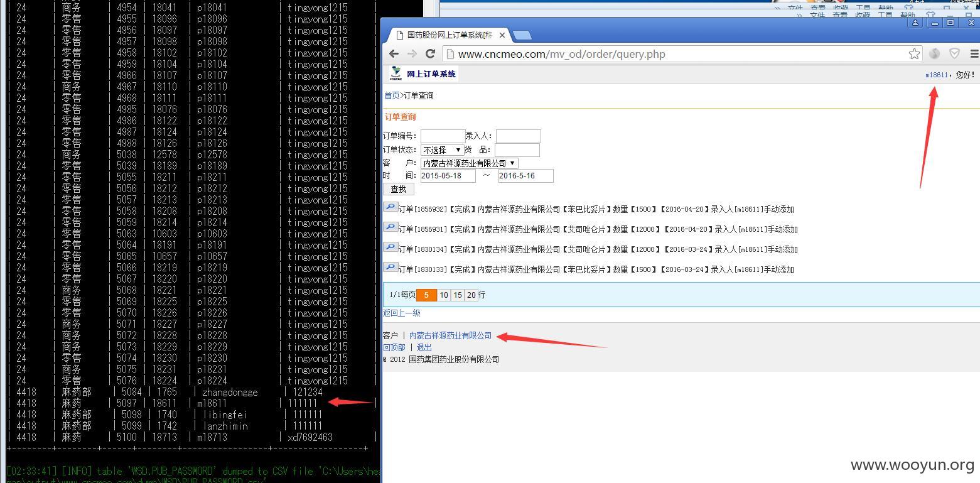The image size is (980, 483).
Task: Open magnifier for order 1856931
Action: click(390, 227)
